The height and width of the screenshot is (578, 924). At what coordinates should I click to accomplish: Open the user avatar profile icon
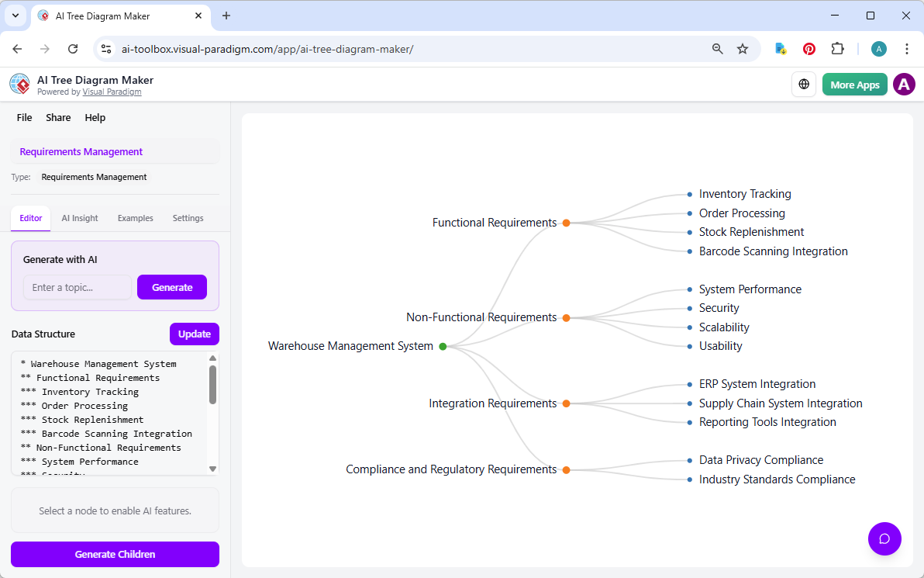coord(904,84)
